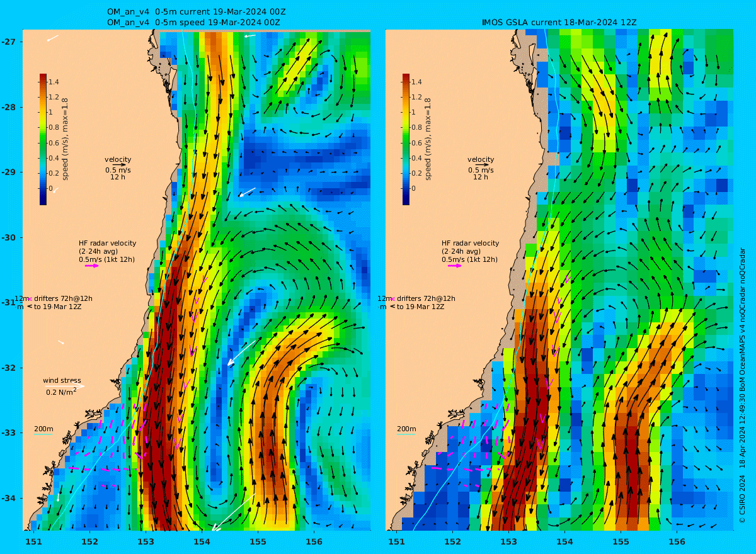Click the '200m' label in the left map
The image size is (756, 554).
point(43,429)
